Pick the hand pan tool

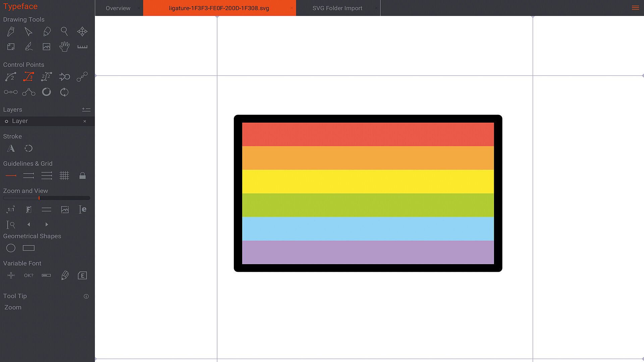coord(64,47)
